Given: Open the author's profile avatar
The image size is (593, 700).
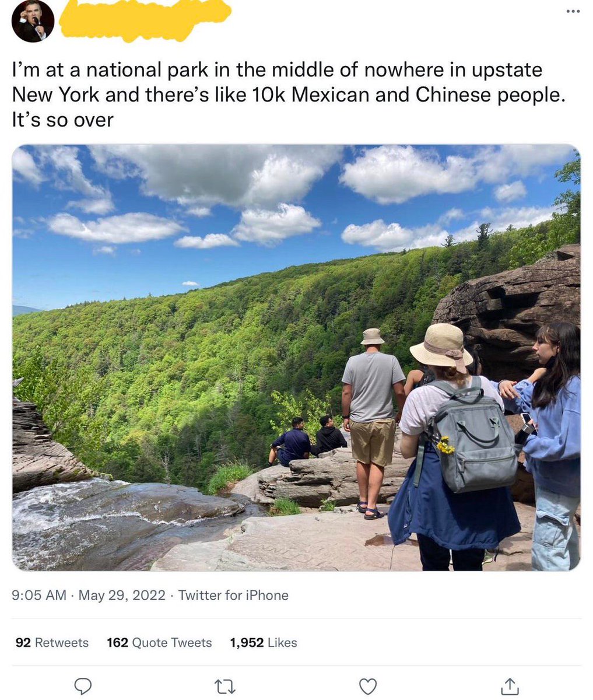Looking at the screenshot, I should pyautogui.click(x=33, y=21).
